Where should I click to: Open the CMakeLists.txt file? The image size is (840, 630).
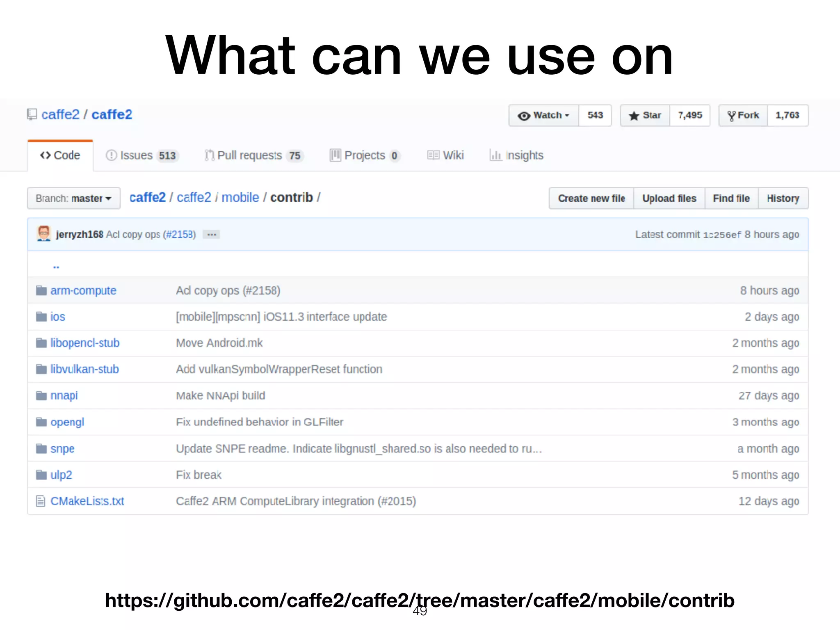point(87,501)
